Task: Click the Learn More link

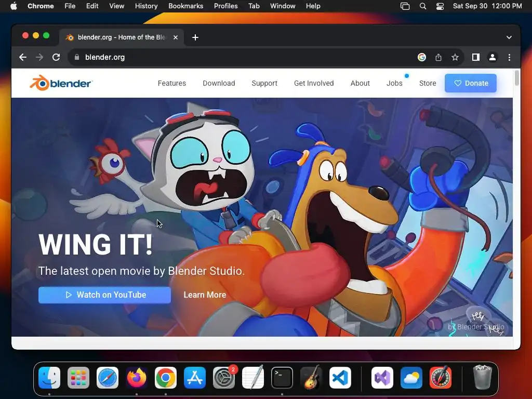Action: (205, 295)
